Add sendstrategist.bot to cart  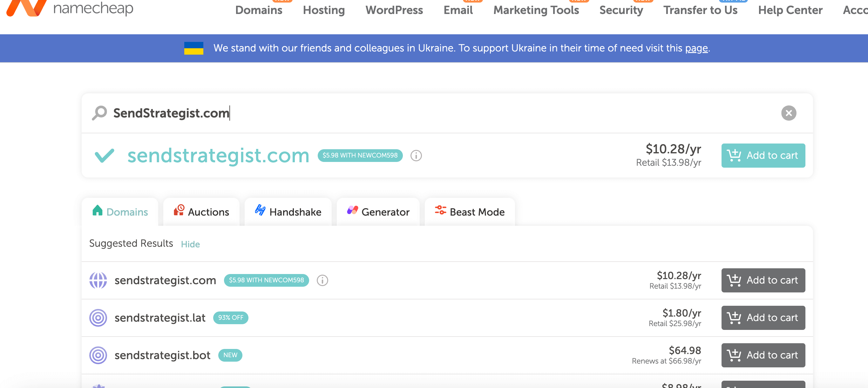point(763,355)
